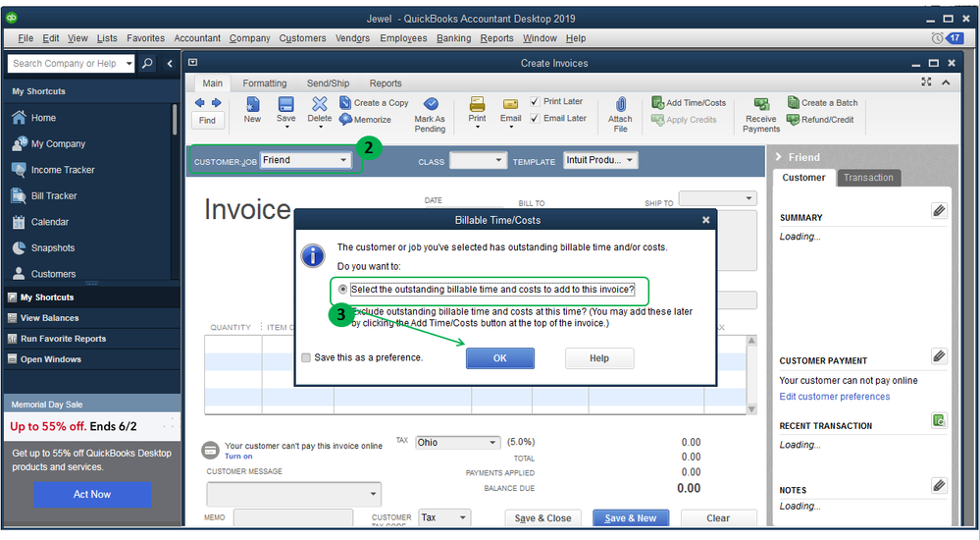Switch to the Formatting tab
Image resolution: width=980 pixels, height=540 pixels.
(265, 83)
